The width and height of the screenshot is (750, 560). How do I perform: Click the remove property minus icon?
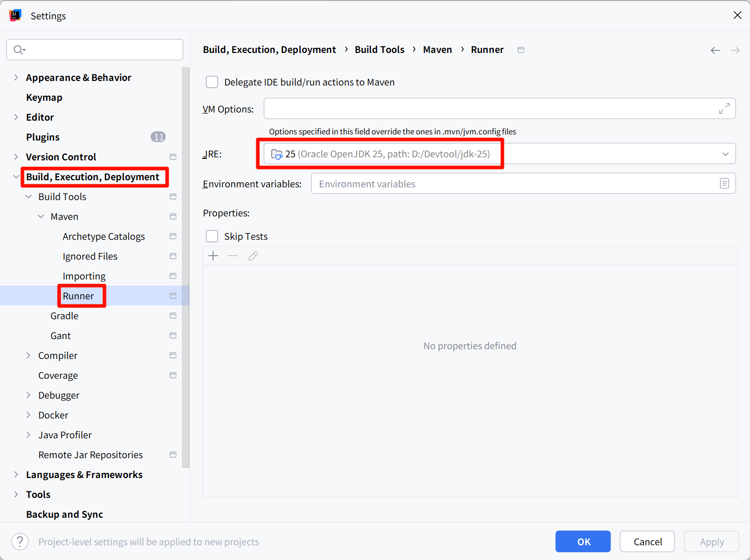pos(233,256)
